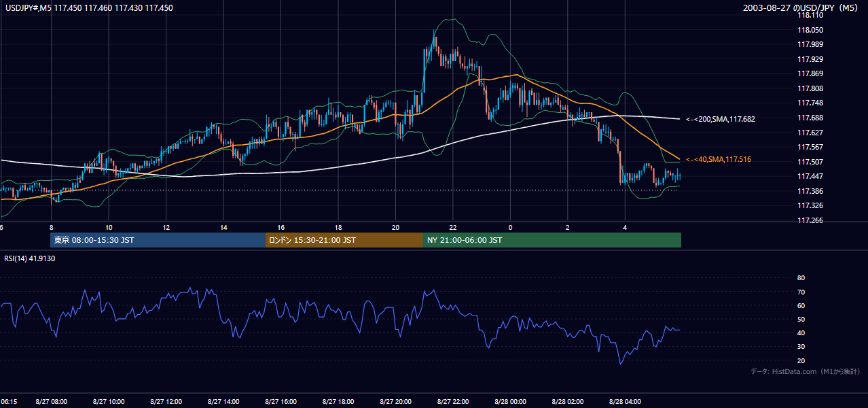Select the NY 21:00-06:00 JST session bar
This screenshot has width=868, height=408.
(552, 240)
